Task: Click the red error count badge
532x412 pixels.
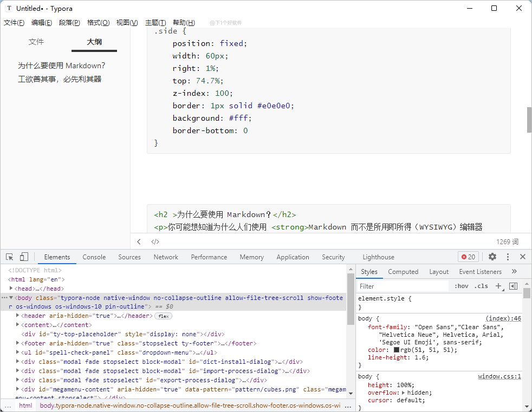Action: [468, 257]
